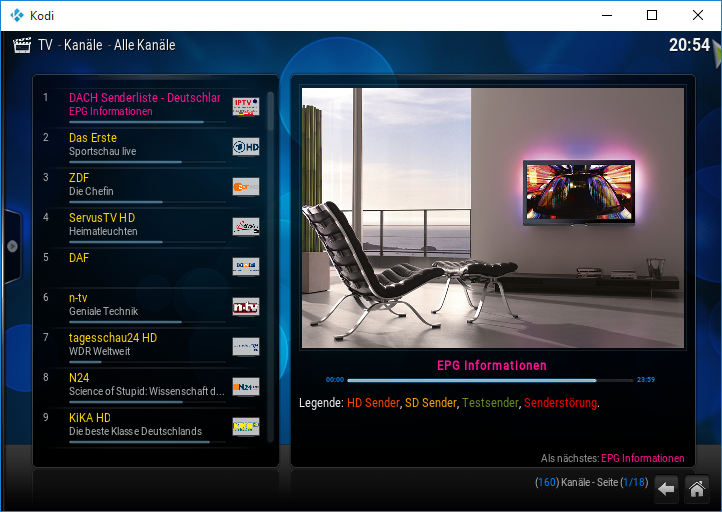
Task: Click Als nächstes EPG Informationen text
Action: [612, 459]
